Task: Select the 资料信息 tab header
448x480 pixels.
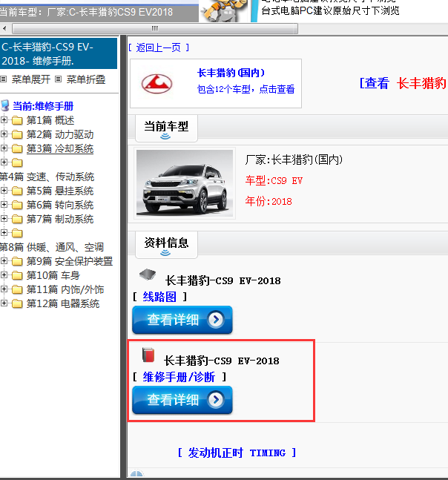Action: [166, 245]
